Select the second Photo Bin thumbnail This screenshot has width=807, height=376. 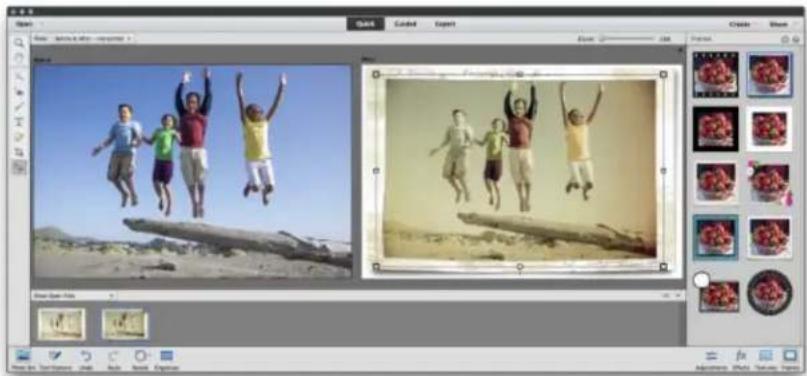tap(125, 324)
